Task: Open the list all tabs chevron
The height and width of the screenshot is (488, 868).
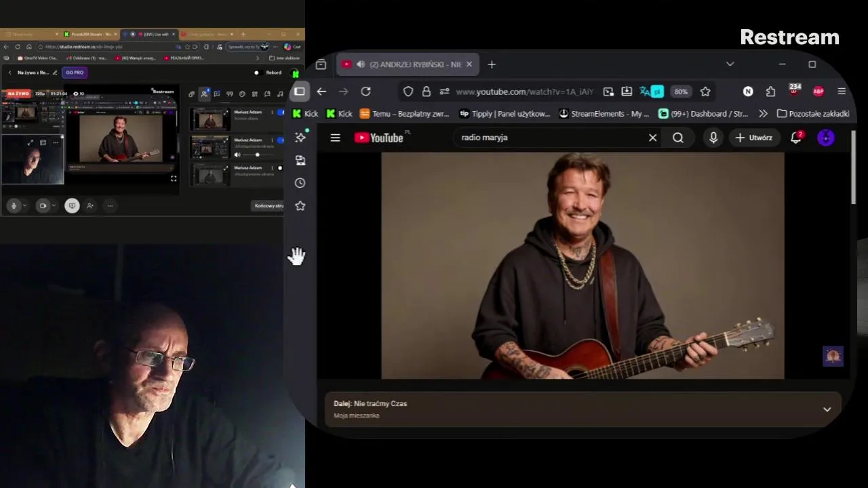Action: (730, 64)
